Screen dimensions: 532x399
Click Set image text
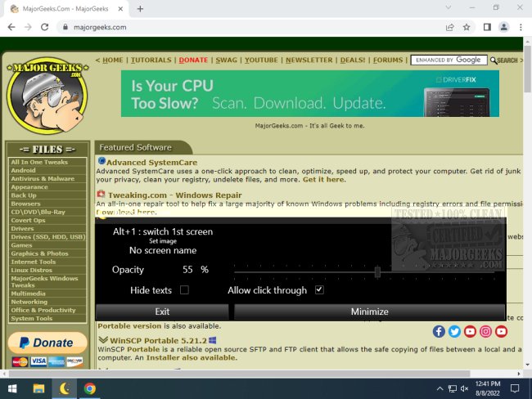[163, 241]
